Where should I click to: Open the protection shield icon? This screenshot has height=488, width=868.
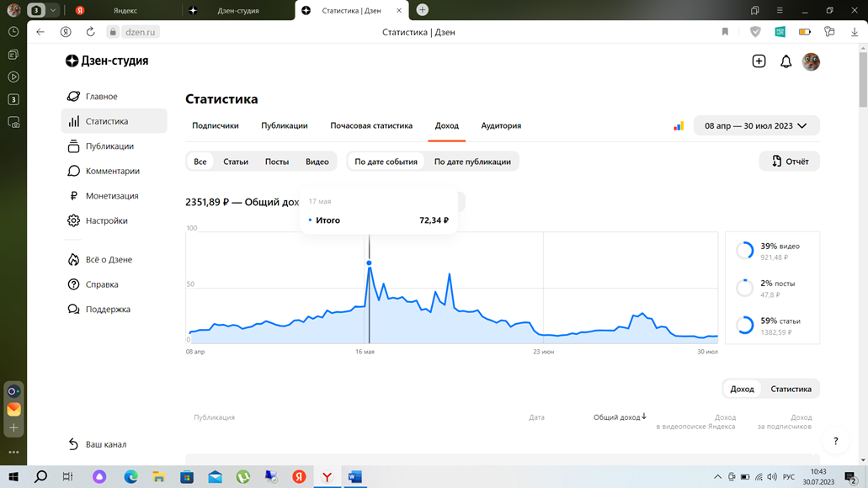pyautogui.click(x=755, y=32)
